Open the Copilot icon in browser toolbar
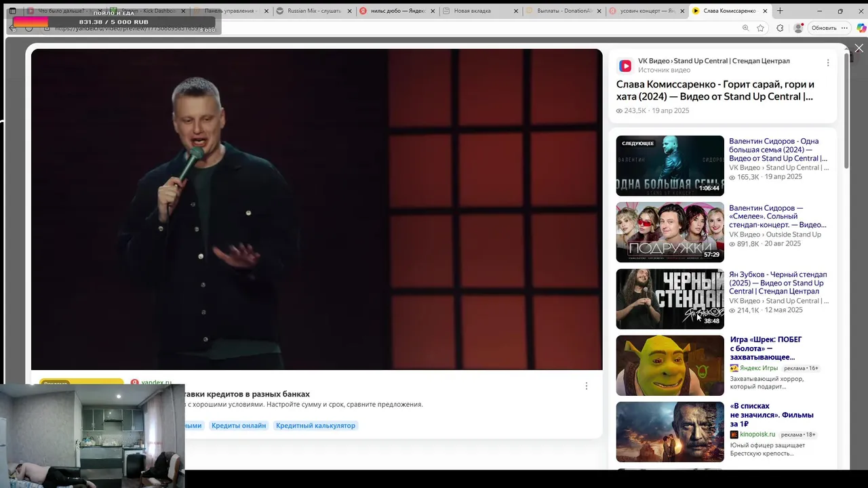The image size is (868, 488). [x=861, y=28]
